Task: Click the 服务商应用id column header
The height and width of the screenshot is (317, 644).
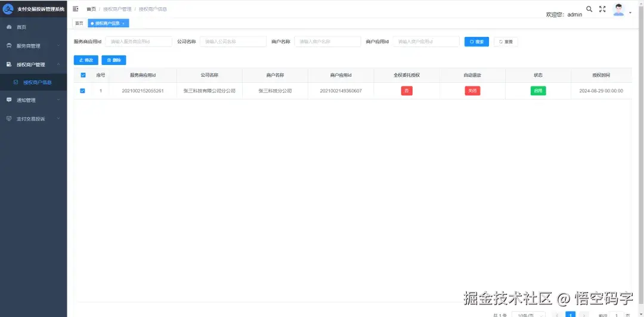Action: click(143, 75)
